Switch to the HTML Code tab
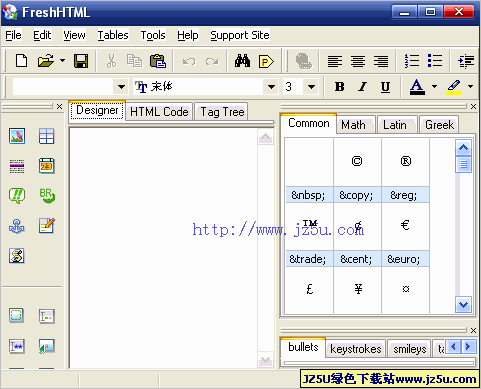The width and height of the screenshot is (481, 389). (x=159, y=112)
